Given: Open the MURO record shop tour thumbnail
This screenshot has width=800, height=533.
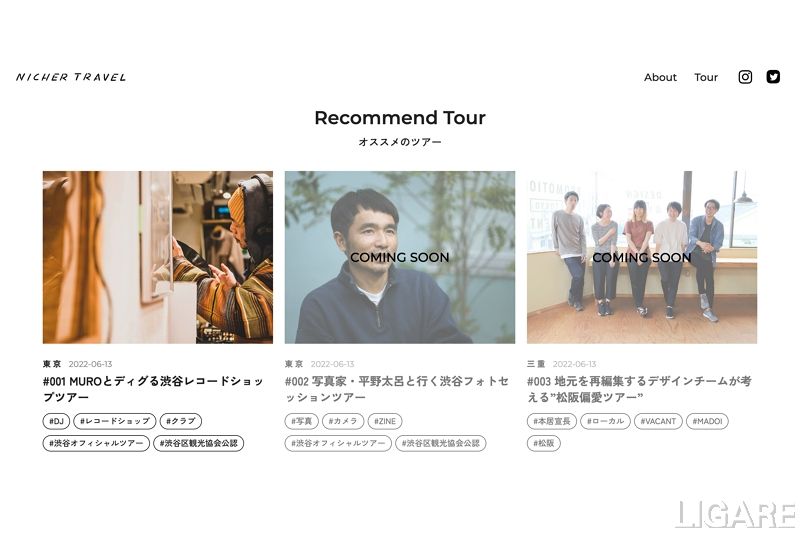Looking at the screenshot, I should pos(158,257).
